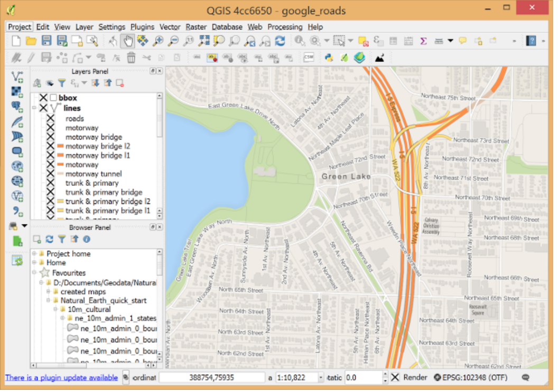Open the Processing menu

285,27
